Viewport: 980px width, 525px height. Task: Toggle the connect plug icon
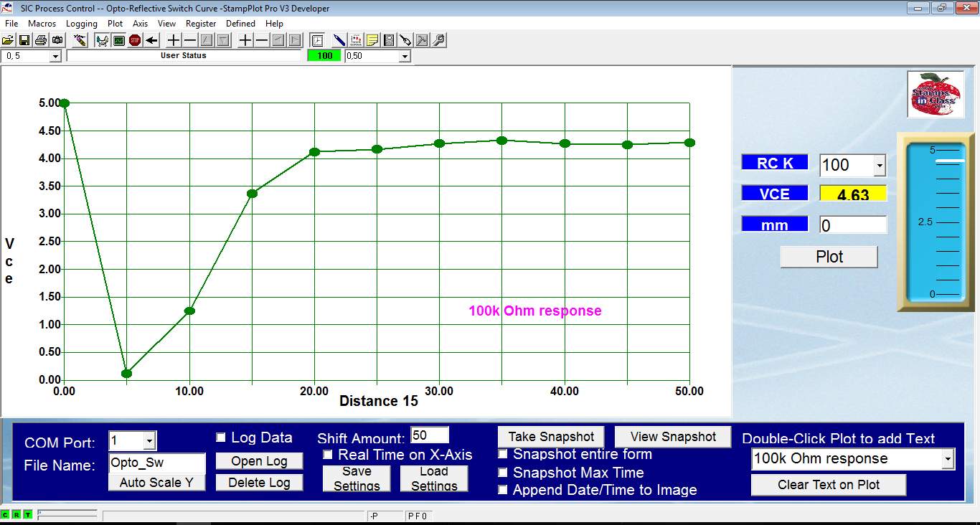coord(102,40)
